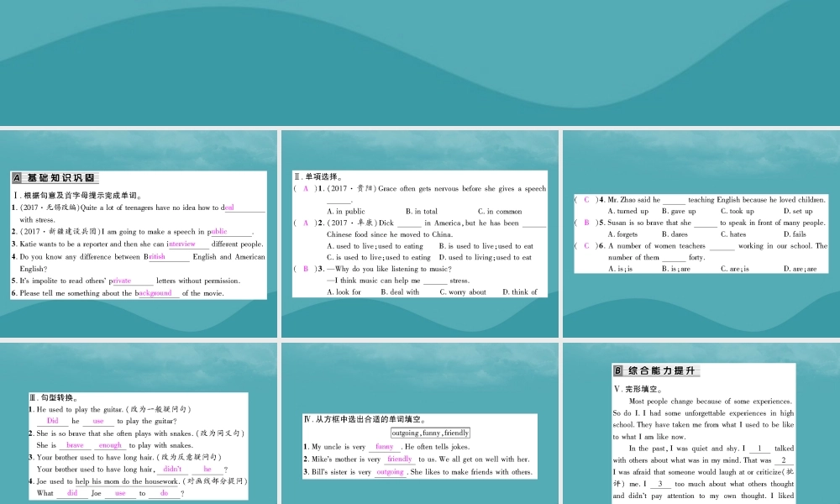Viewport: 840px width, 504px height.
Task: Click the answer 'public' in sentence 2
Action: 218,231
